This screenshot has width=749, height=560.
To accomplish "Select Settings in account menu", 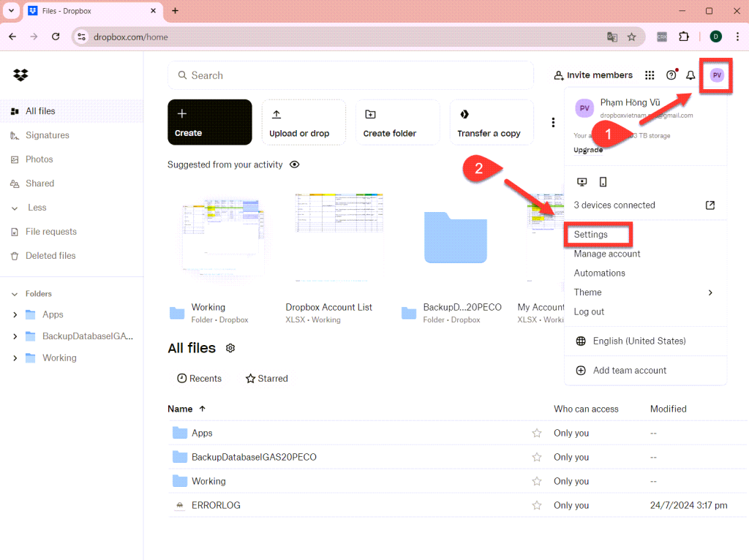I will (x=590, y=235).
